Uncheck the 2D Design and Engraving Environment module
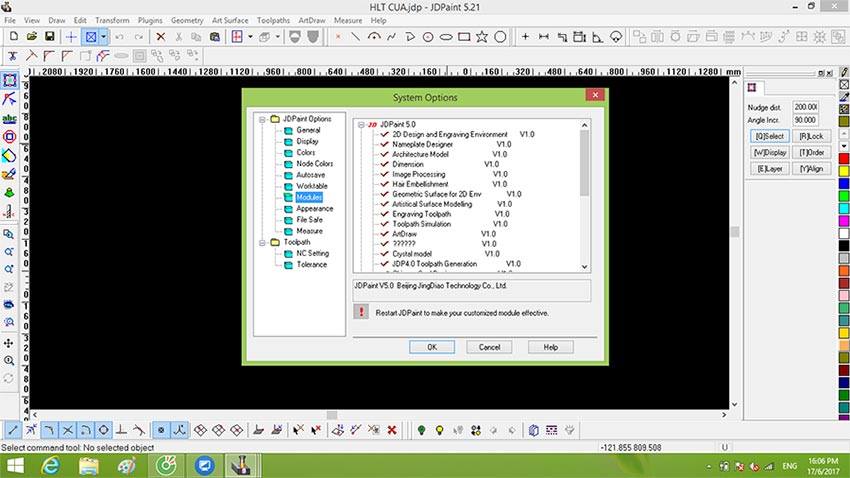850x478 pixels. coord(385,134)
